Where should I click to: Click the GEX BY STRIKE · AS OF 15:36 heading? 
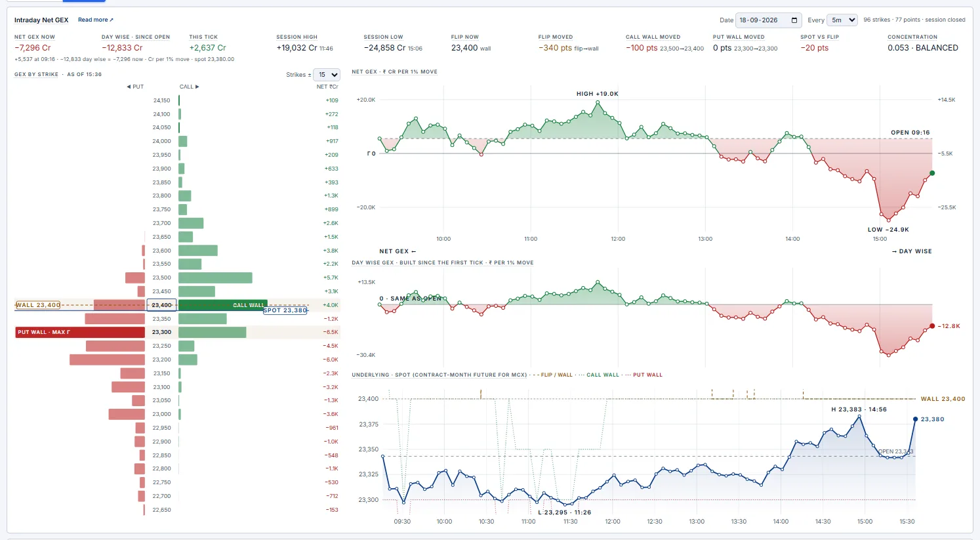(x=58, y=75)
